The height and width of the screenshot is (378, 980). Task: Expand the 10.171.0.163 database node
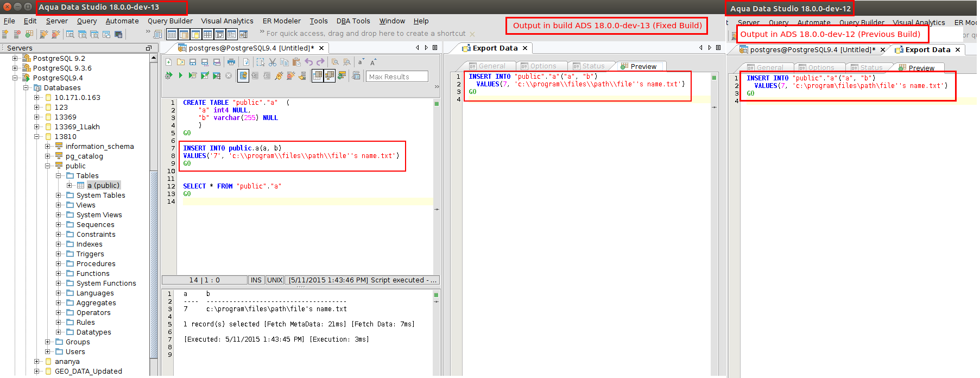point(36,97)
